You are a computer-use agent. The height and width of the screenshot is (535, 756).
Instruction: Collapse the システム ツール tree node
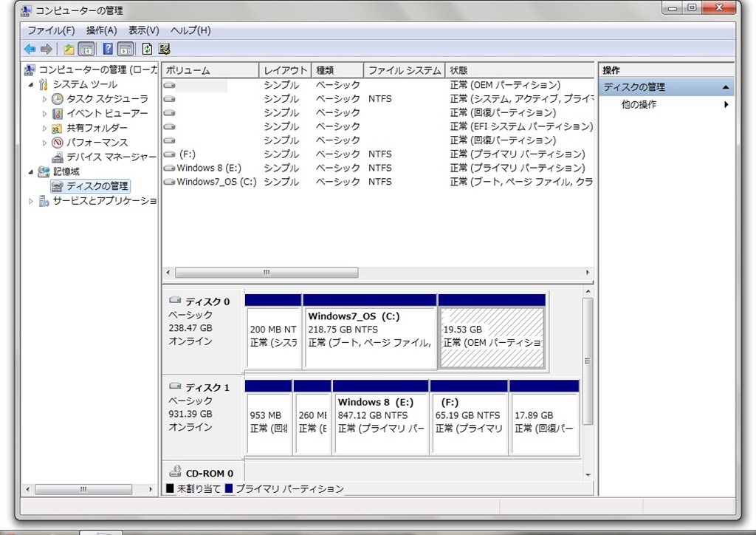[31, 85]
